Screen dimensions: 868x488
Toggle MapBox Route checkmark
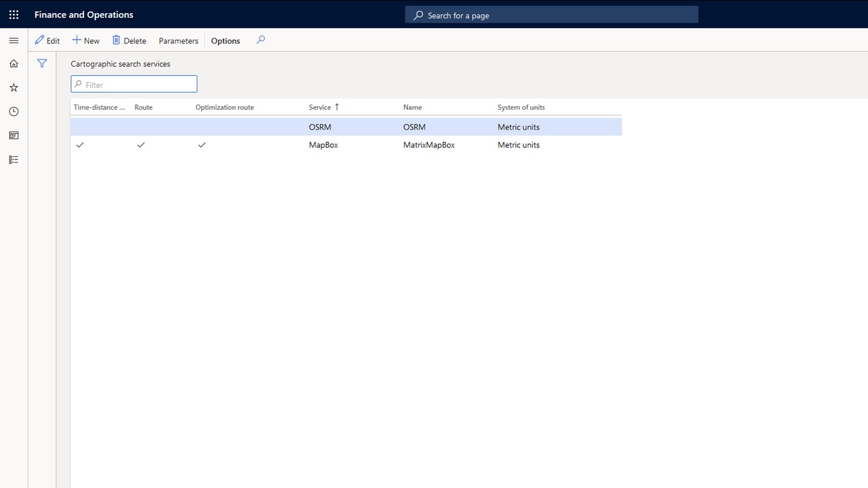point(141,145)
